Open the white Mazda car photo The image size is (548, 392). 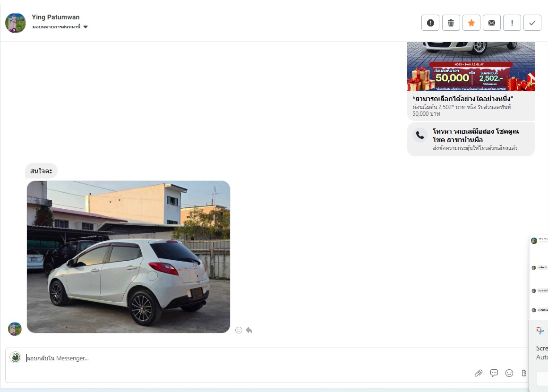(128, 257)
